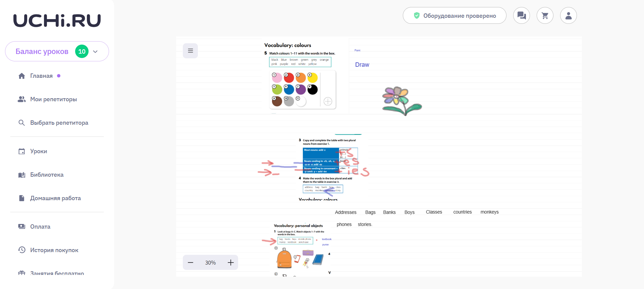Click the zoom in plus button

click(230, 263)
